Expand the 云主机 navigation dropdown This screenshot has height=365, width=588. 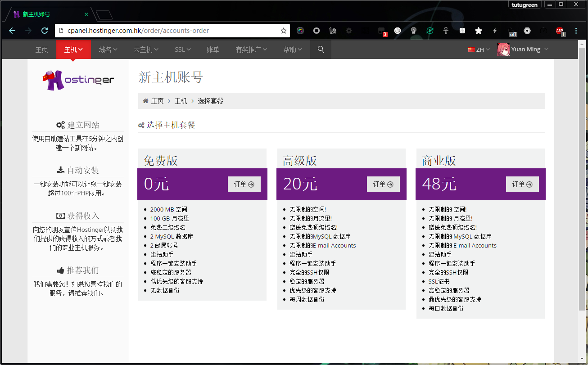(146, 50)
